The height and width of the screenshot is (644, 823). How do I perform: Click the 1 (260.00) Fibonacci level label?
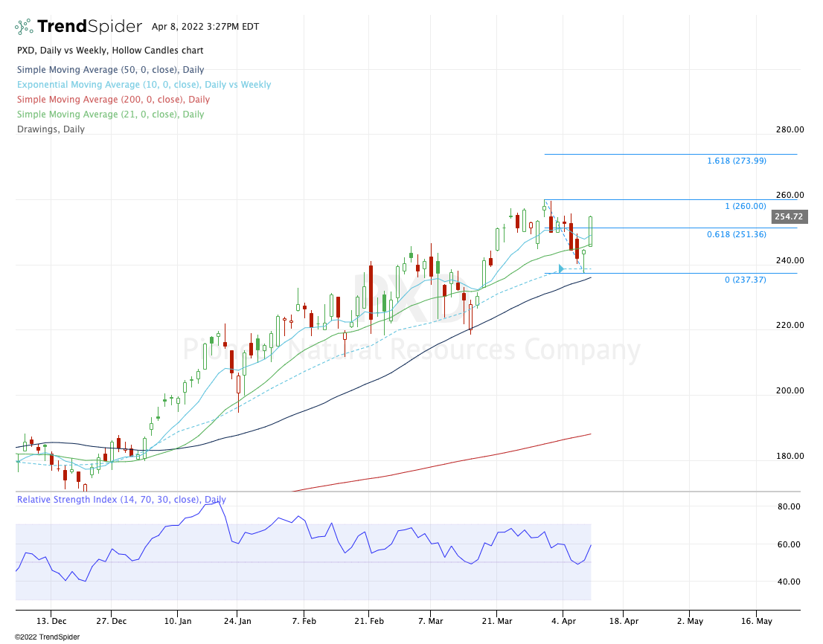tap(746, 206)
